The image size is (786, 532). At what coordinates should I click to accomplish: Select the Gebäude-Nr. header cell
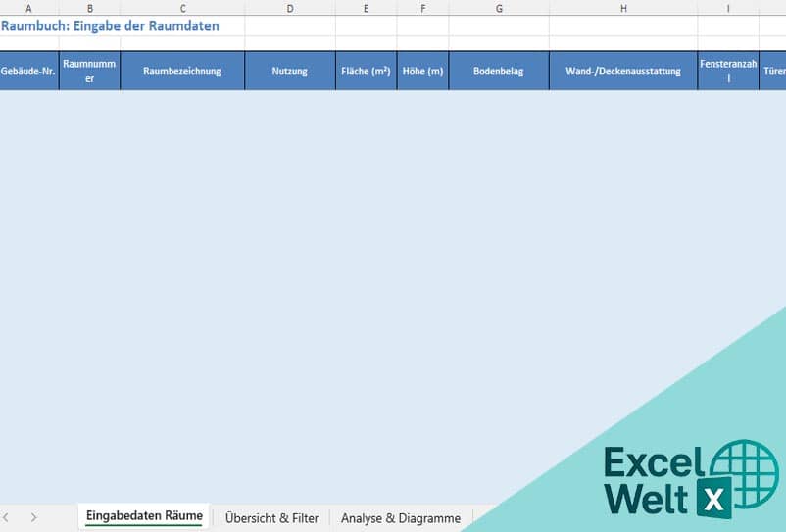[28, 72]
